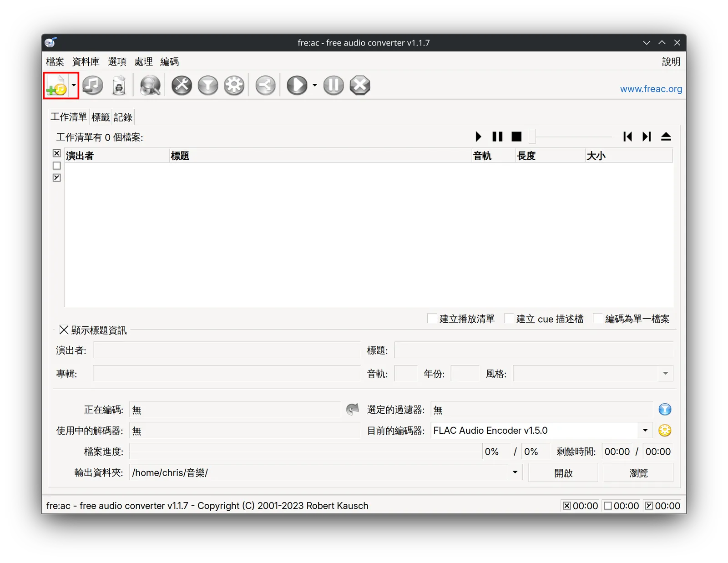Pause joblist playback
The width and height of the screenshot is (728, 563).
pos(497,137)
